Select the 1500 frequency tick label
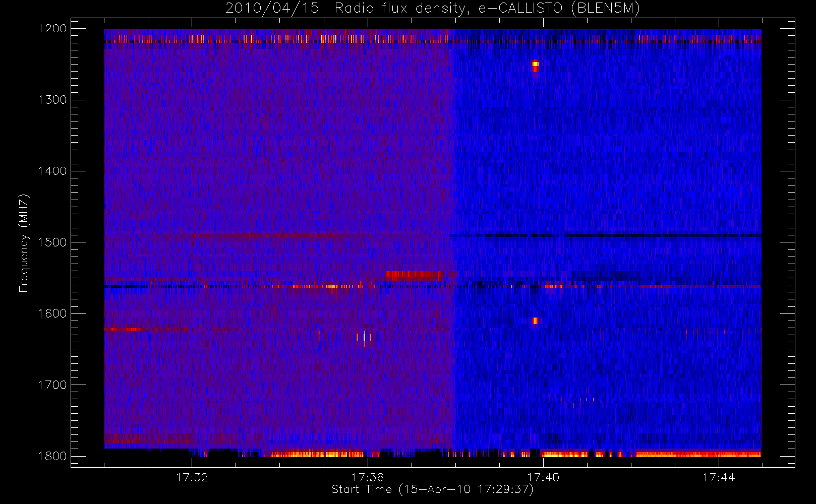This screenshot has height=504, width=816. click(x=52, y=242)
